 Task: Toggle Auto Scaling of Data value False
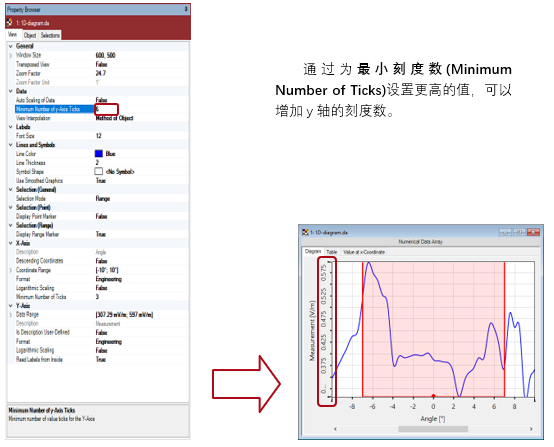click(x=101, y=100)
